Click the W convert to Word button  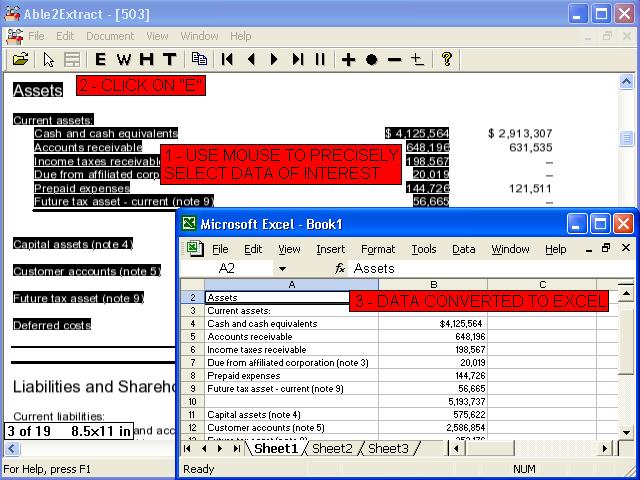tap(124, 60)
